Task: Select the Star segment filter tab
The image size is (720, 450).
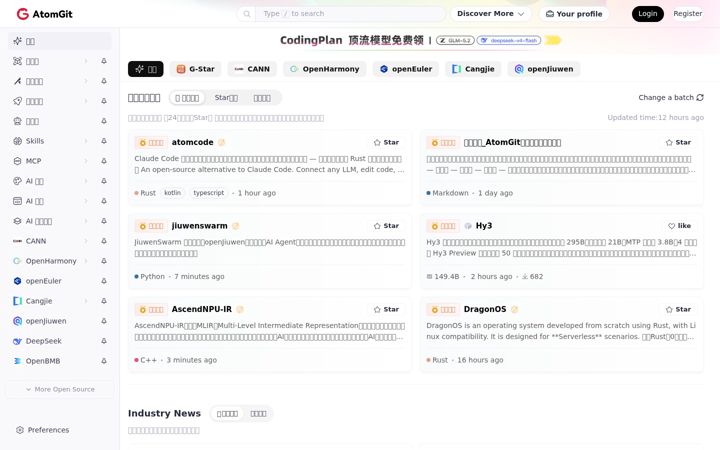Action: (x=226, y=98)
